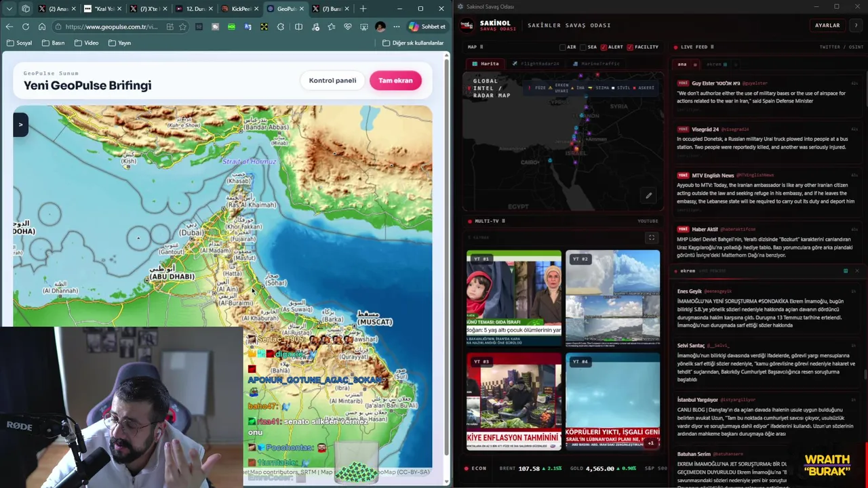Open the Basın bookmarks folder
868x488 pixels.
pos(53,43)
